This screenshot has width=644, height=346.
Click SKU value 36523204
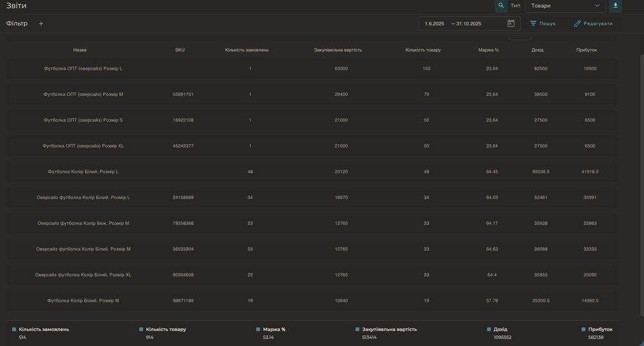pyautogui.click(x=183, y=249)
